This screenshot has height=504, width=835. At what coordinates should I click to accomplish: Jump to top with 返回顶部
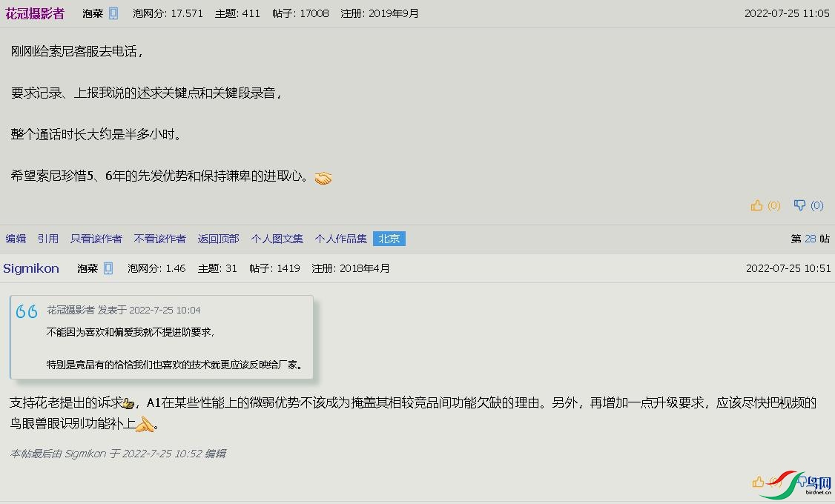tap(218, 239)
